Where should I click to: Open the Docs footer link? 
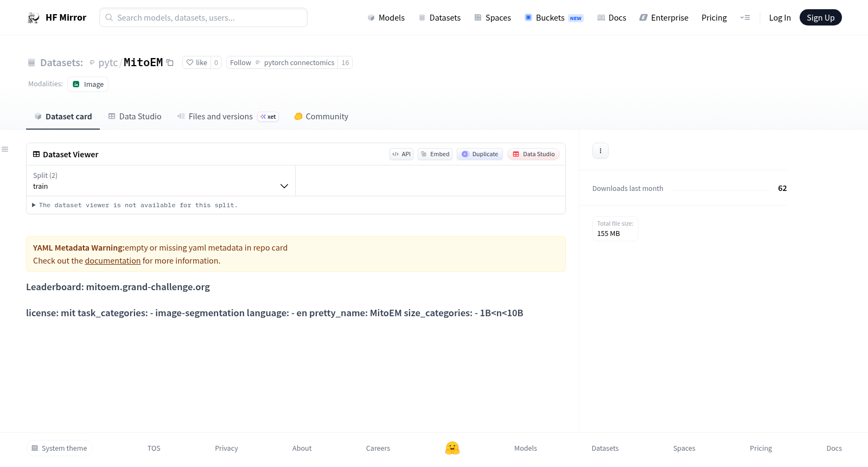point(834,448)
